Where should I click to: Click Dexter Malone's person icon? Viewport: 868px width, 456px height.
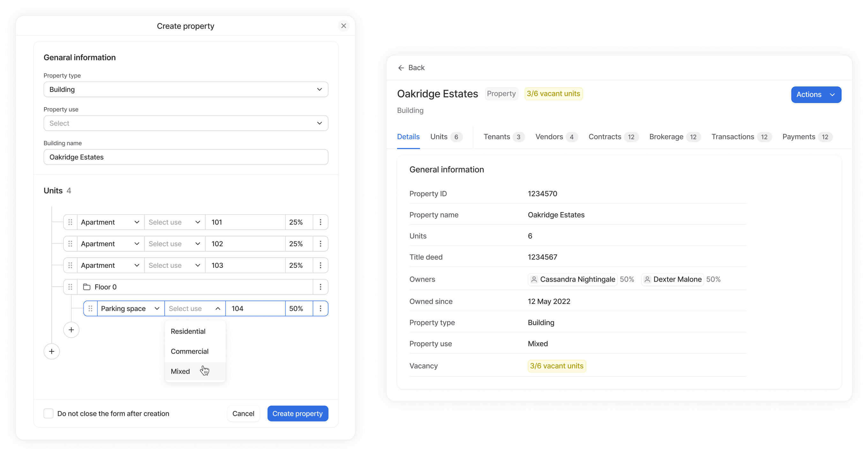(x=647, y=280)
